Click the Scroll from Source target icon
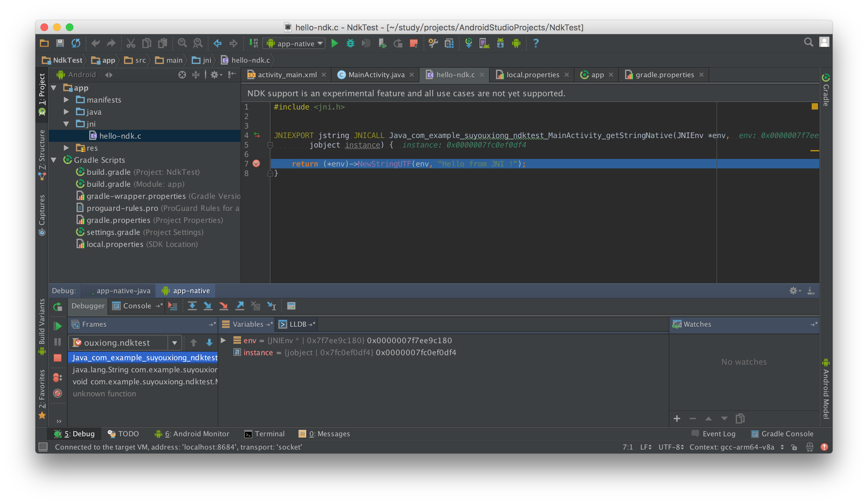The width and height of the screenshot is (868, 504). pyautogui.click(x=182, y=74)
